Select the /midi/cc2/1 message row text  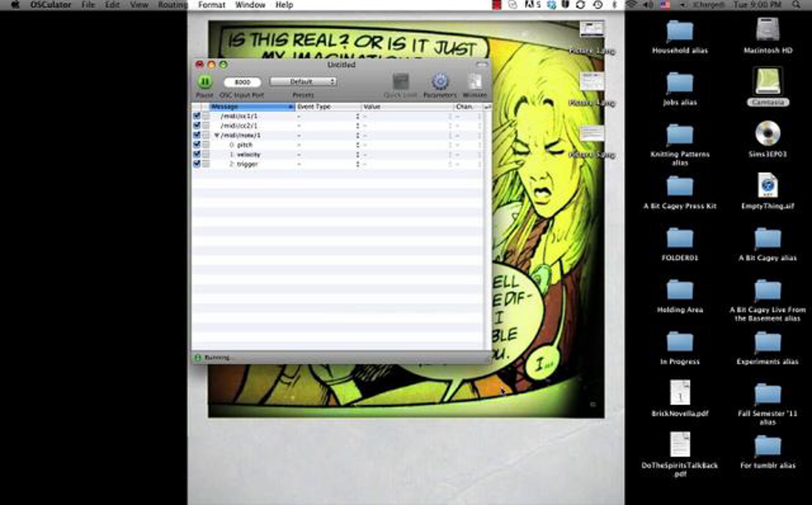click(x=239, y=126)
